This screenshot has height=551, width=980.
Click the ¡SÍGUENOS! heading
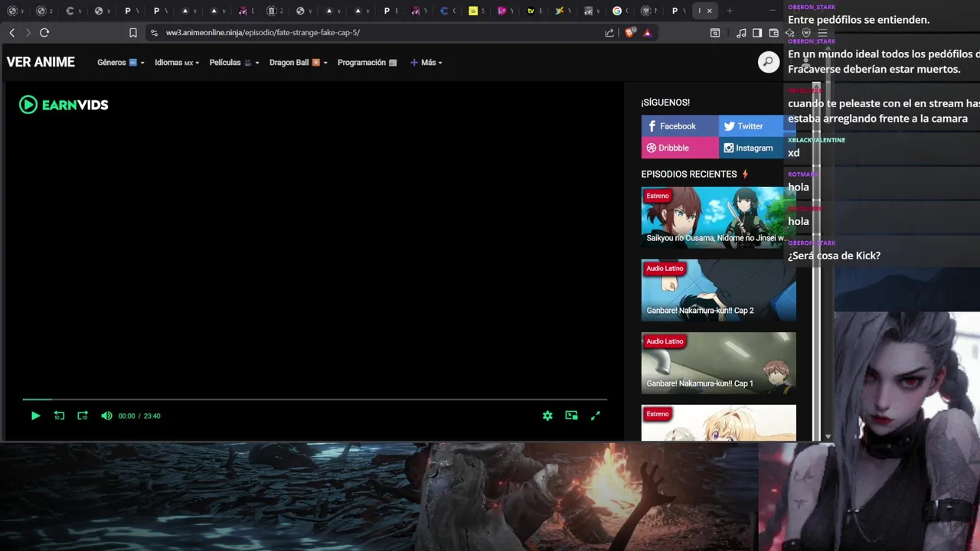coord(665,103)
